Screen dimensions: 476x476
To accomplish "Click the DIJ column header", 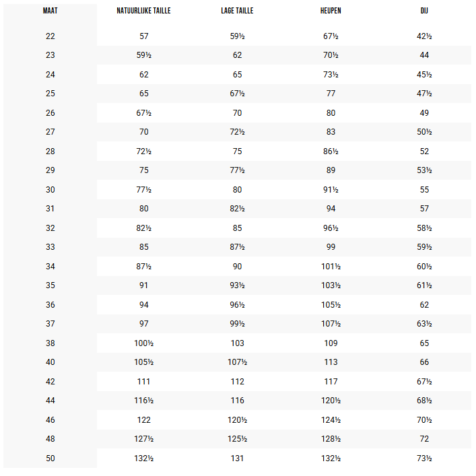I will (x=424, y=11).
